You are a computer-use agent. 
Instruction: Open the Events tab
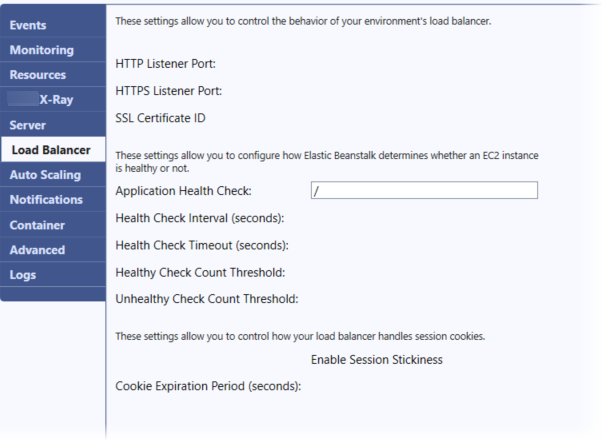[28, 24]
